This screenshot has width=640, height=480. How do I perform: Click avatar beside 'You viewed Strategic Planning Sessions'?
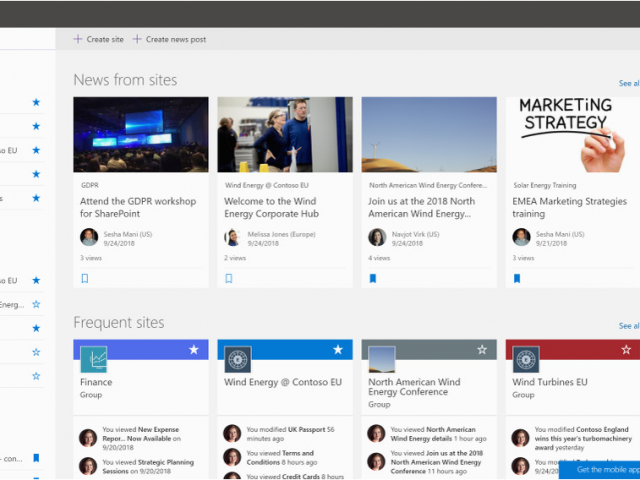[88, 466]
